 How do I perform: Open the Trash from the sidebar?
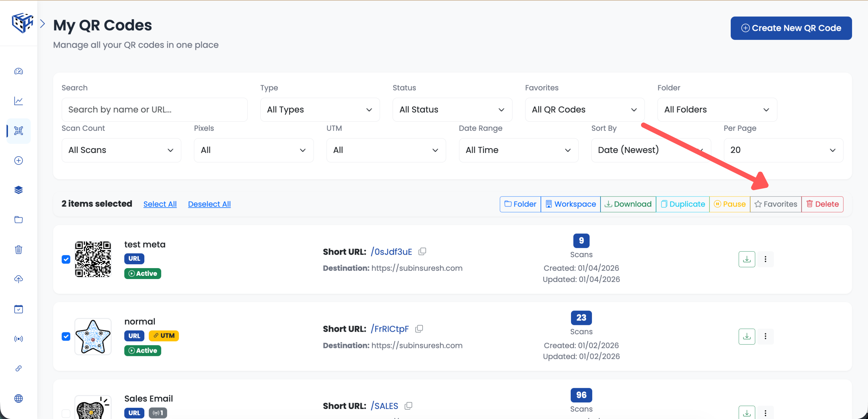pos(18,249)
